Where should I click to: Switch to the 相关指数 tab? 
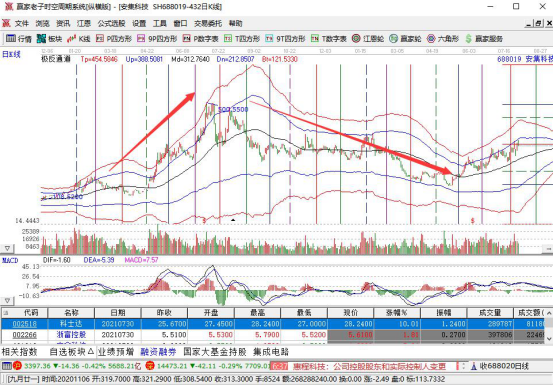(x=20, y=351)
